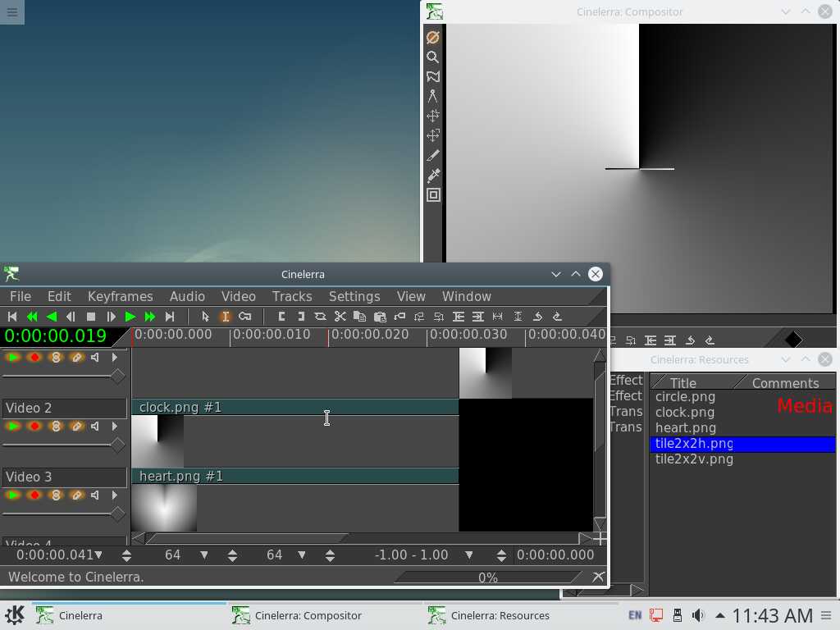Mute the Video 3 track
Screen dimensions: 840x630
coord(96,495)
